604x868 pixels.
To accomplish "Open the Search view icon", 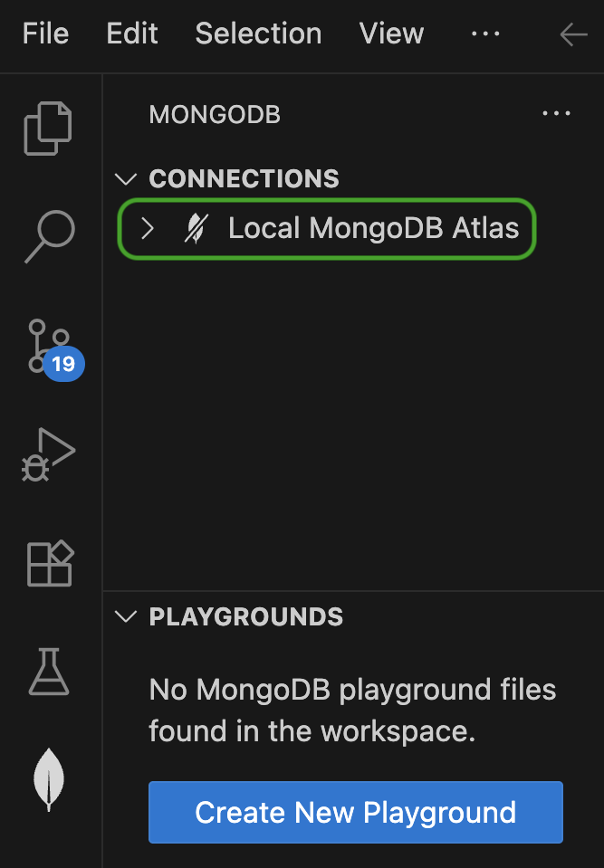I will coord(50,236).
